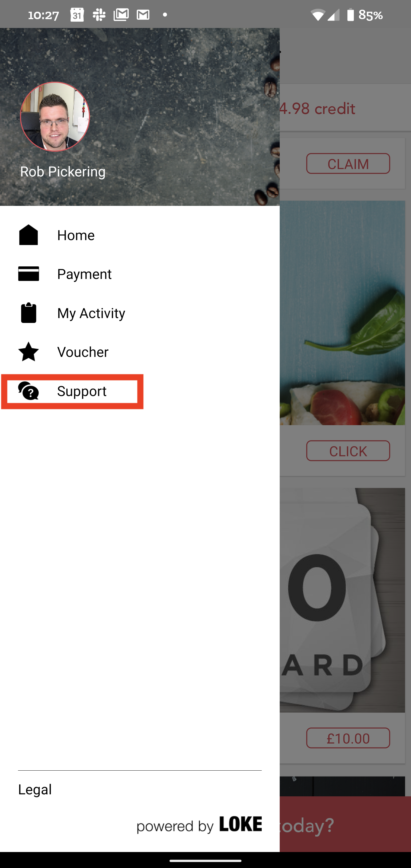Tap the Slack icon in status bar
The width and height of the screenshot is (411, 868).
click(x=99, y=15)
